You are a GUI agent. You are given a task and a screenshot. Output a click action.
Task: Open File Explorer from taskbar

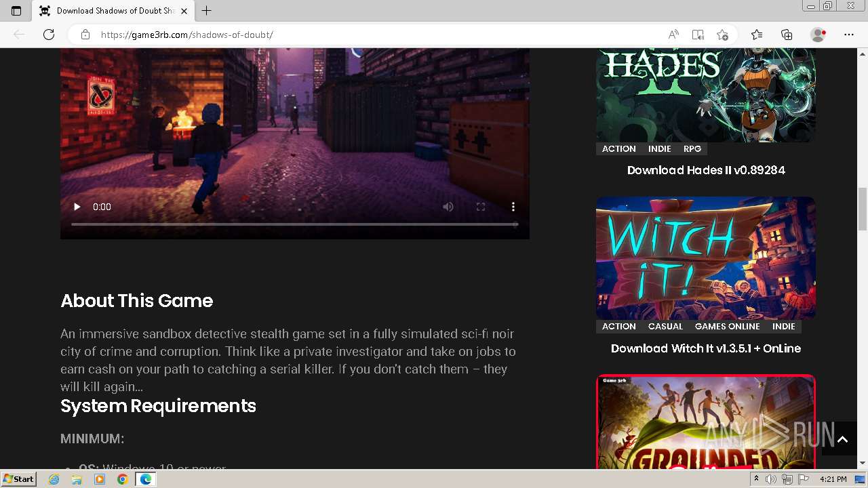[x=77, y=479]
